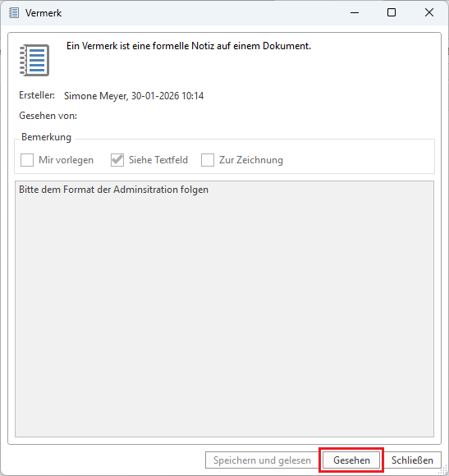Toggle the Siehe Textfeld checkbox
The width and height of the screenshot is (449, 476).
(x=117, y=160)
